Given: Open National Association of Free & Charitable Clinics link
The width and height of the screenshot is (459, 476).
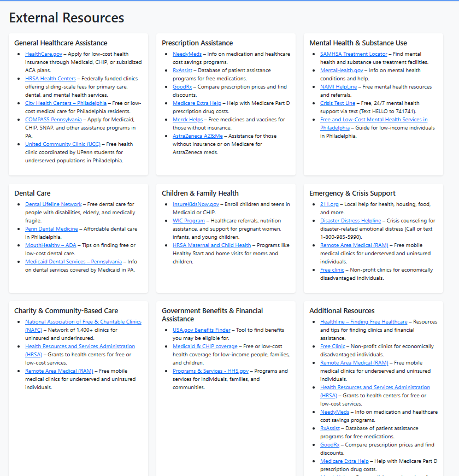Looking at the screenshot, I should coord(83,322).
